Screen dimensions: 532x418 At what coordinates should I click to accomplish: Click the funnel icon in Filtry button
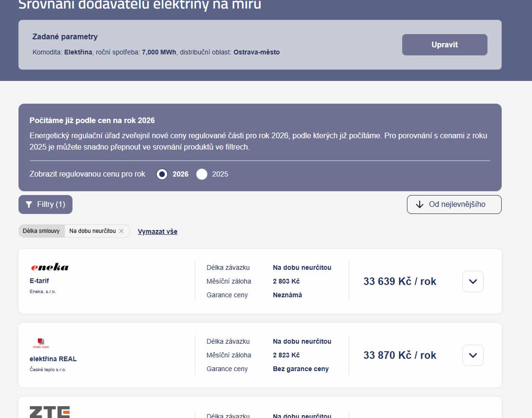coord(29,205)
